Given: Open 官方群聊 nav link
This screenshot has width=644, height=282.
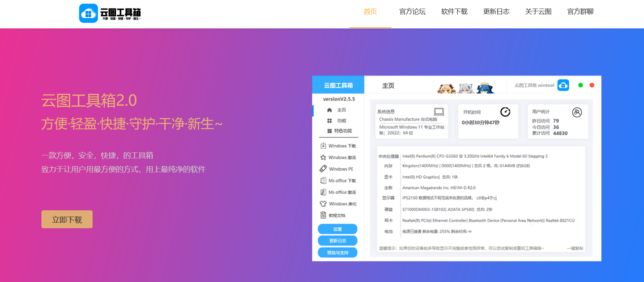Looking at the screenshot, I should coord(580,12).
